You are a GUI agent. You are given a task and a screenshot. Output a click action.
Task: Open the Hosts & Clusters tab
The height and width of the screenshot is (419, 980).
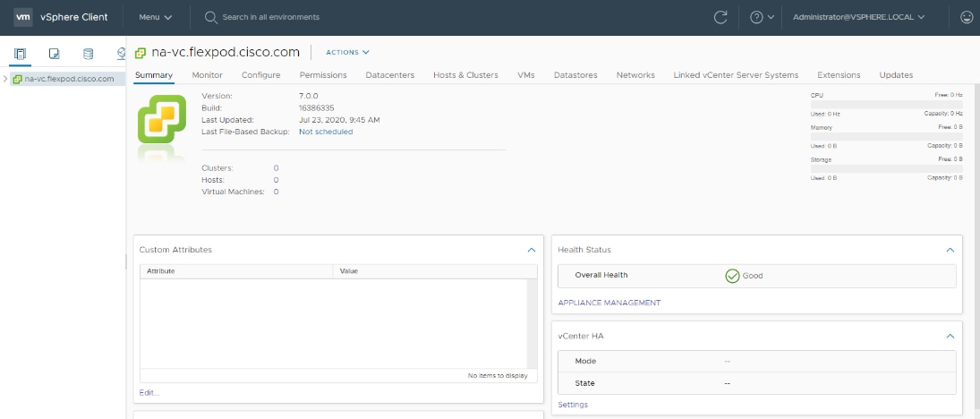click(x=465, y=75)
